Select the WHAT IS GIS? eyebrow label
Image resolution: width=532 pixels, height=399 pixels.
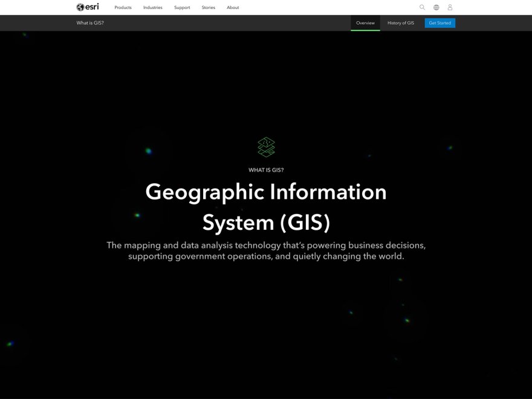point(266,169)
